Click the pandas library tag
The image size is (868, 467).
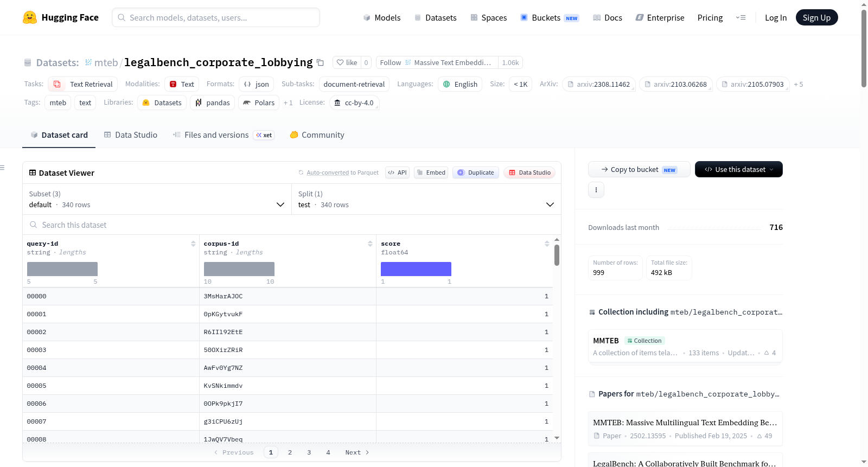[213, 103]
